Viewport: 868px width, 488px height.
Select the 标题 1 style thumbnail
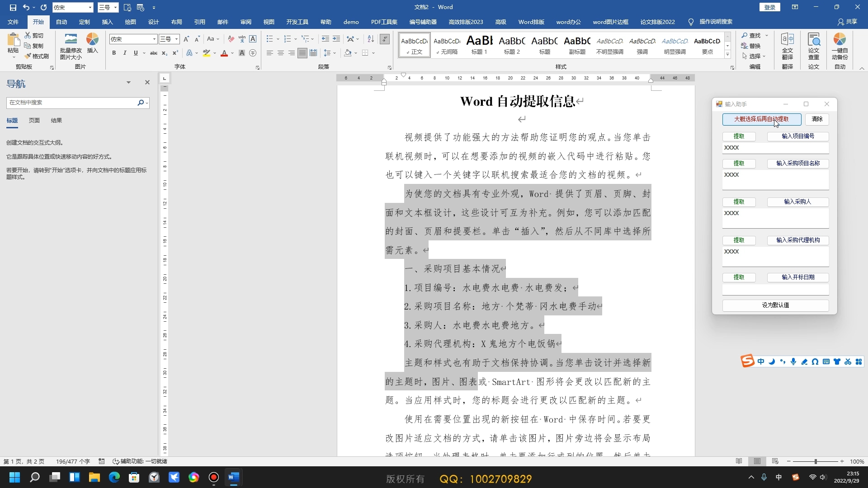coord(479,45)
